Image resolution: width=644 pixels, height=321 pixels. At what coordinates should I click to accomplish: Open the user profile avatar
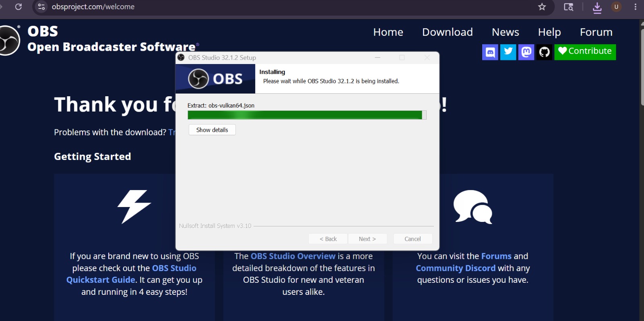pyautogui.click(x=616, y=7)
